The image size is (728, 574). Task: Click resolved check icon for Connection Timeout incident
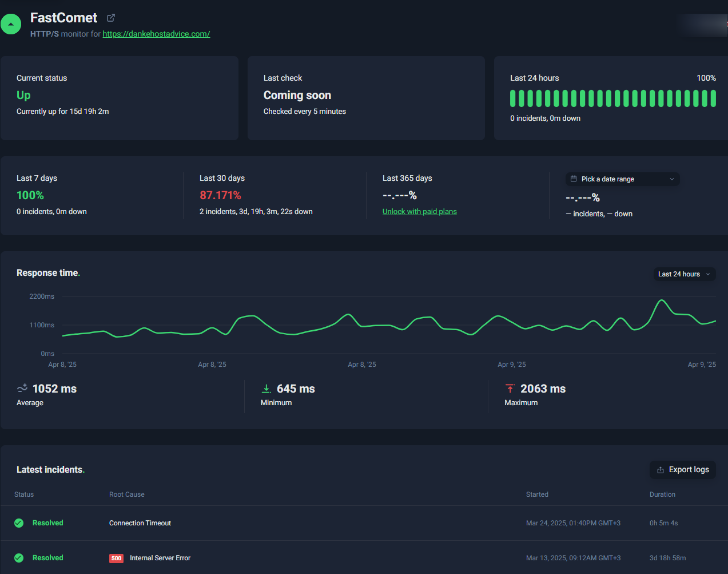pos(19,523)
